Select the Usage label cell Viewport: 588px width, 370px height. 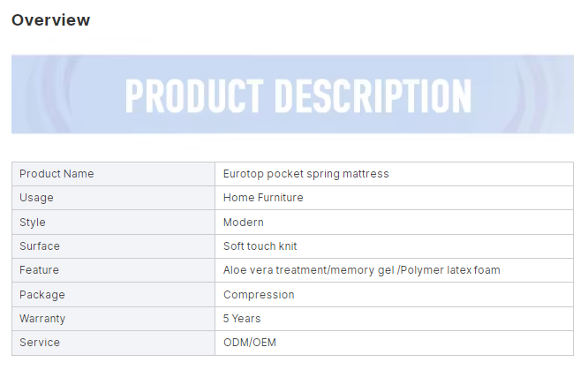click(x=113, y=198)
